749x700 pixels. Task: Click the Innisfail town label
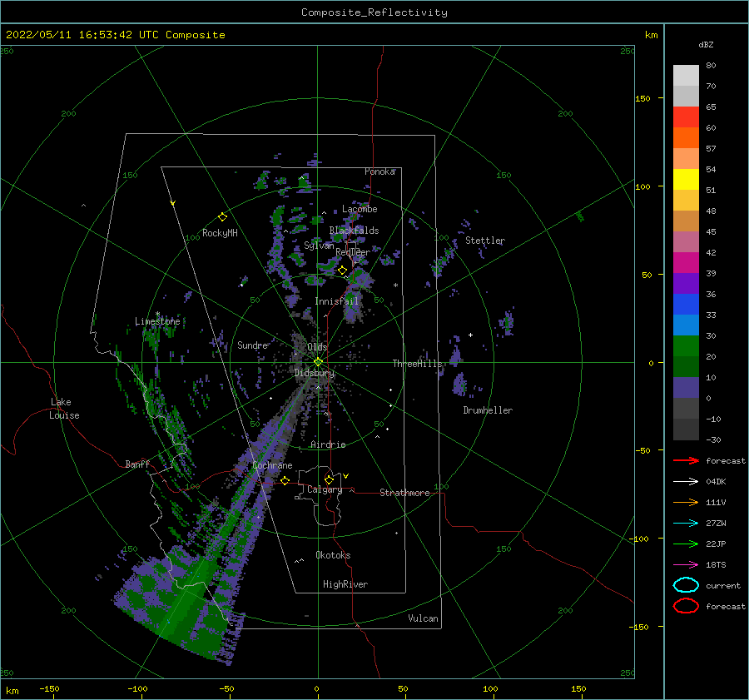point(336,301)
